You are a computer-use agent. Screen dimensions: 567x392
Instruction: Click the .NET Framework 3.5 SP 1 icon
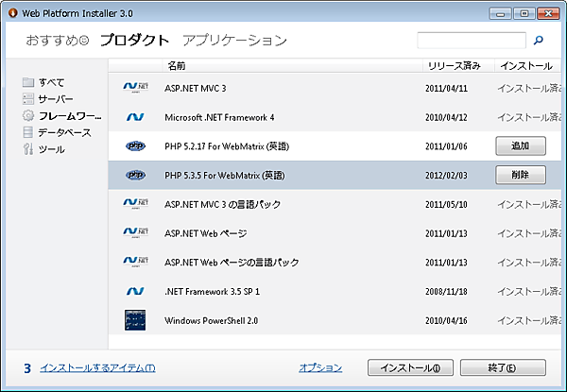click(x=135, y=291)
